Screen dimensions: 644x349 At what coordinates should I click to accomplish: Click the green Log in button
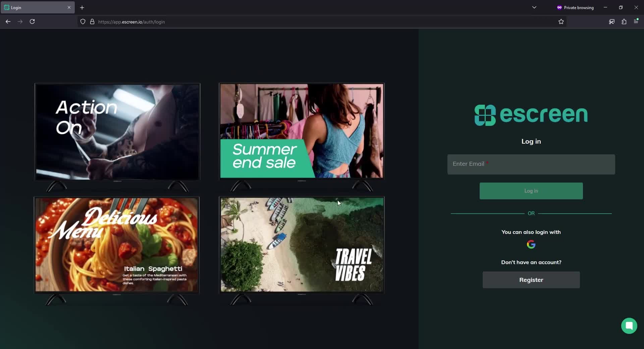coord(531,191)
